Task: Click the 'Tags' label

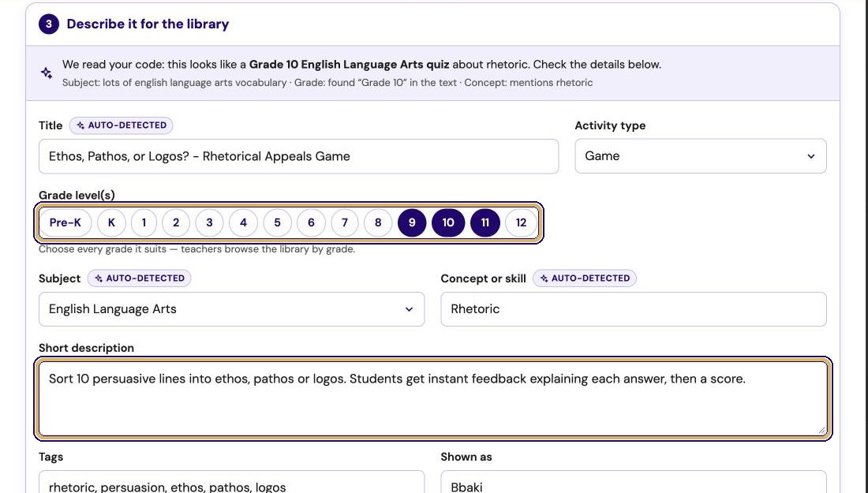Action: tap(51, 457)
